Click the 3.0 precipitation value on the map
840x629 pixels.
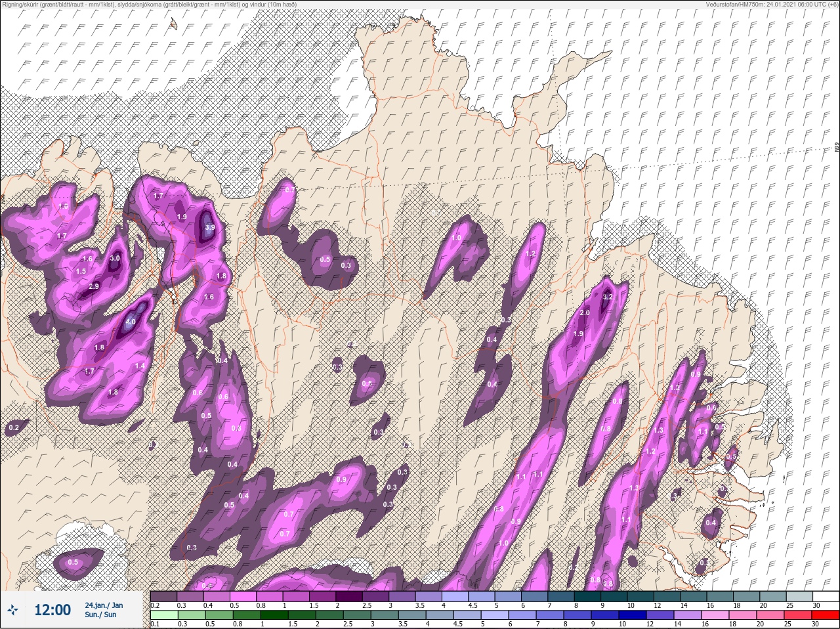115,258
